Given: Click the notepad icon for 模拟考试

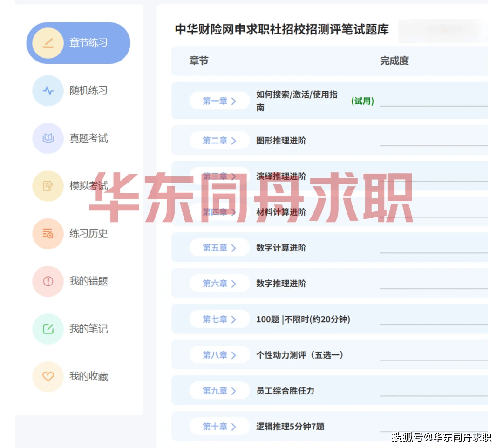Looking at the screenshot, I should pos(48,186).
